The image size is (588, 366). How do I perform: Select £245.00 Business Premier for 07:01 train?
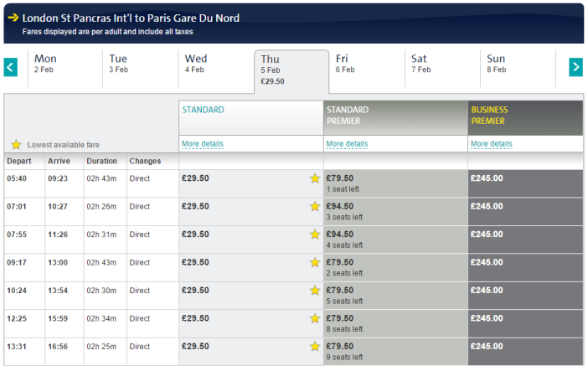click(x=526, y=212)
